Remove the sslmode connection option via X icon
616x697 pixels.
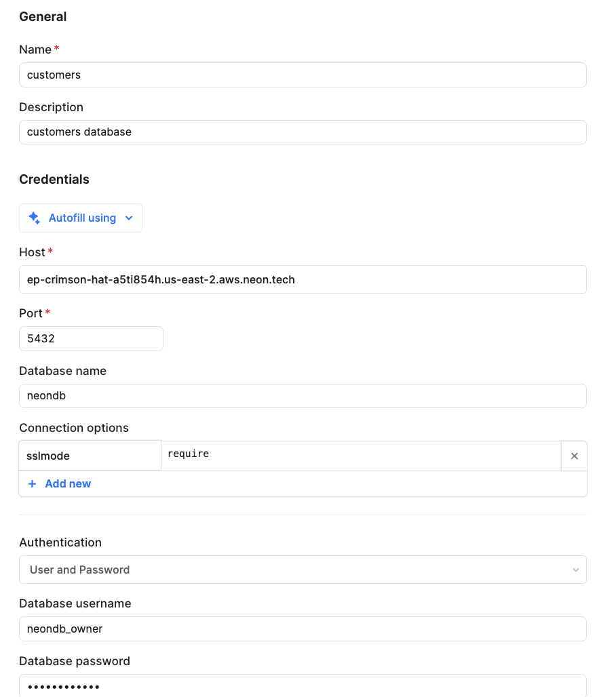click(574, 456)
